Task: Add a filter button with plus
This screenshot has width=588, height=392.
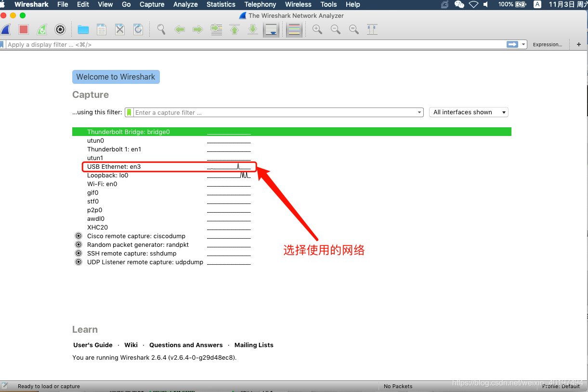Action: coord(579,44)
